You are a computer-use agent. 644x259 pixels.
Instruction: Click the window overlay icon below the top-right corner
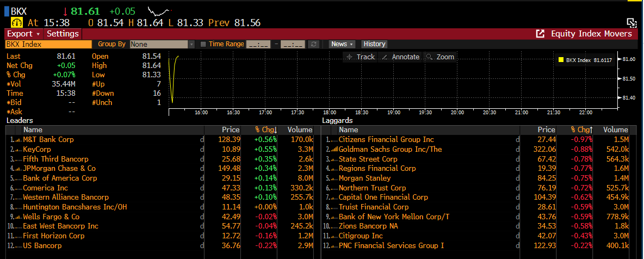(631, 23)
